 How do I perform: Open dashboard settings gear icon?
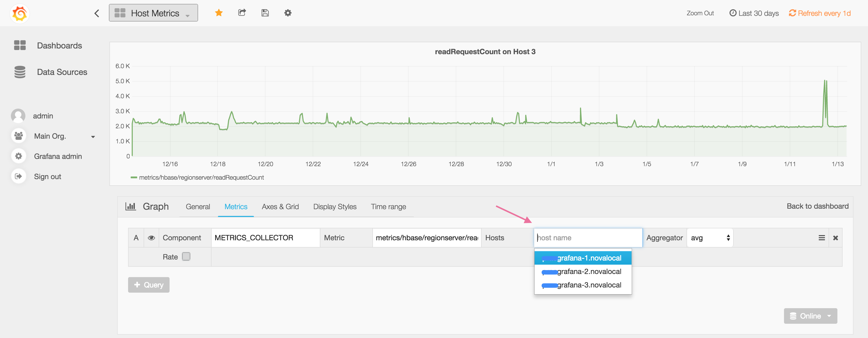point(288,13)
